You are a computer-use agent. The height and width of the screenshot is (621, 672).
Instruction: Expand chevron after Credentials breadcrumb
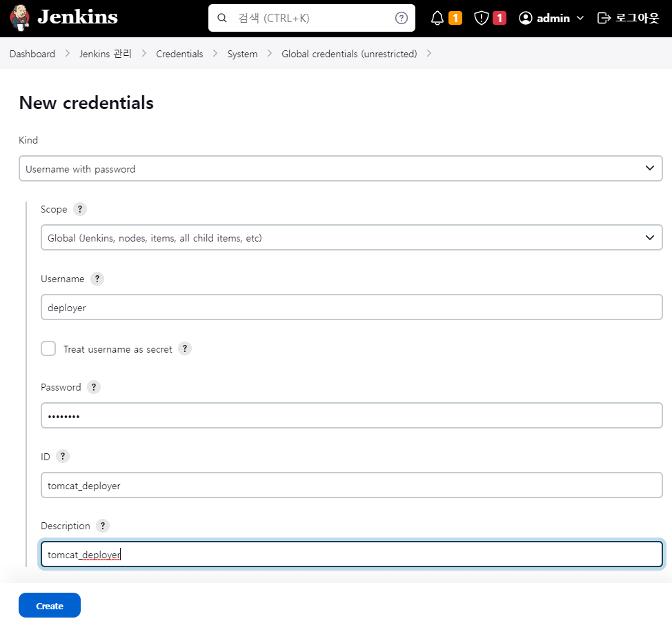[x=215, y=54]
